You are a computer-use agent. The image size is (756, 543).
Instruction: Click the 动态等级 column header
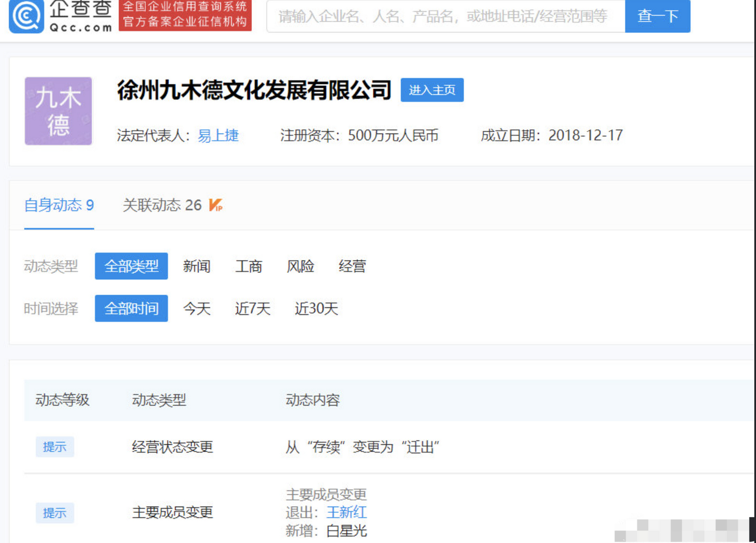[62, 400]
